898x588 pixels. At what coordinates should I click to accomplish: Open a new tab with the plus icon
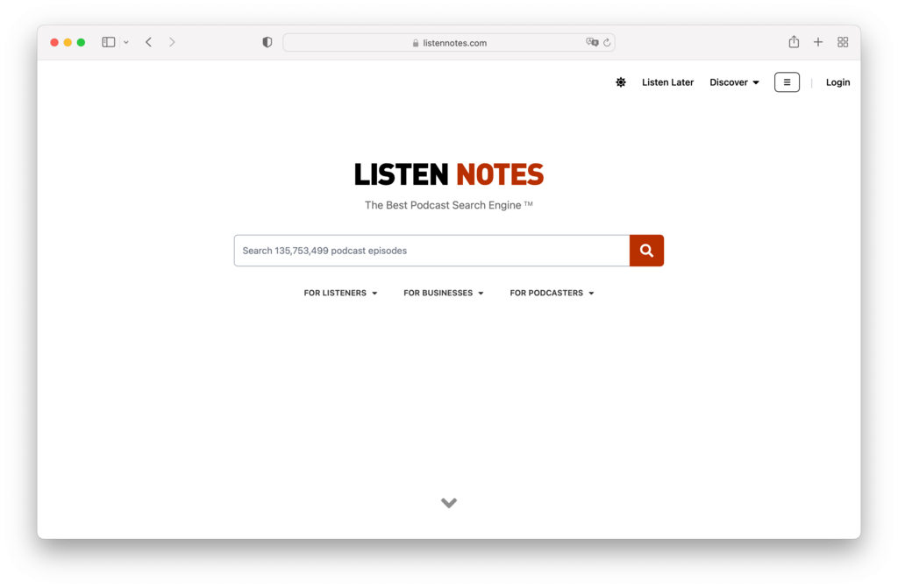[818, 42]
